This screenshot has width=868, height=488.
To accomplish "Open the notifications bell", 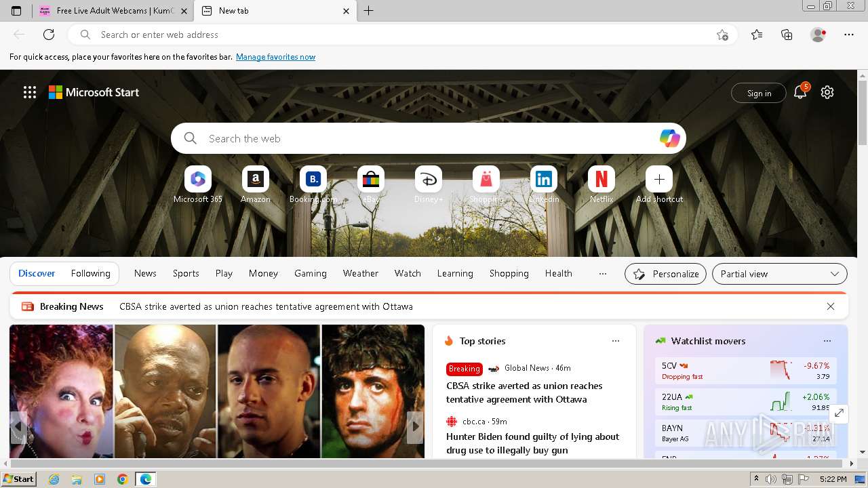I will (800, 93).
